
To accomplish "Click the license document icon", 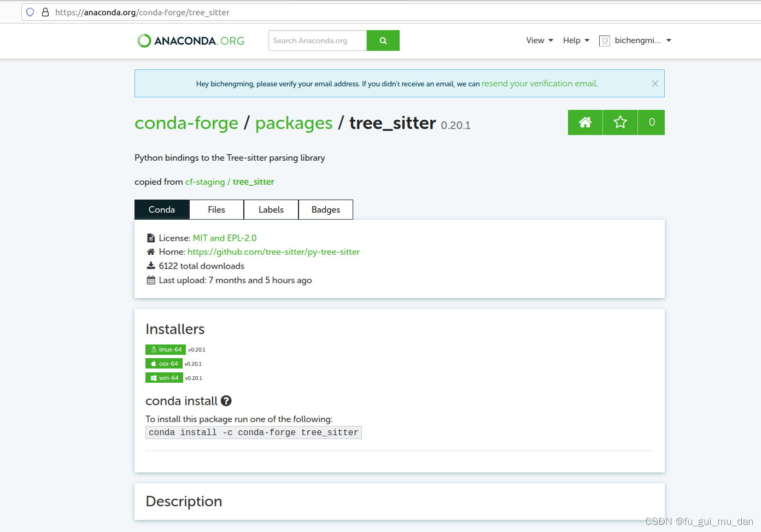I will (x=151, y=238).
